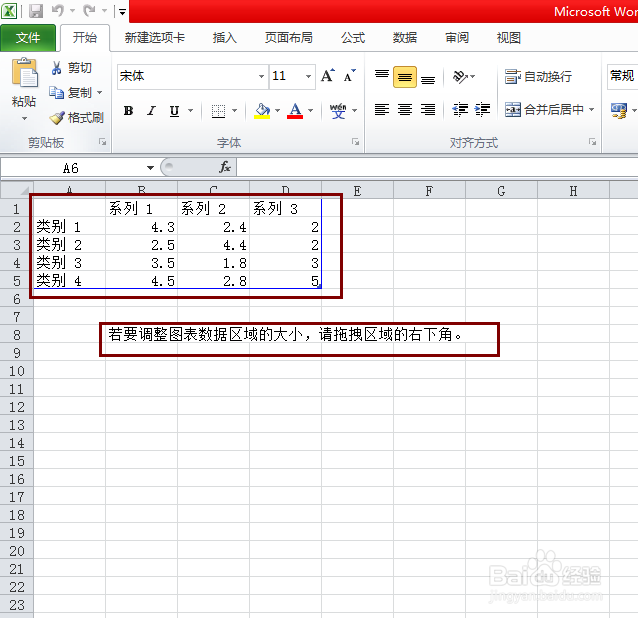Image resolution: width=638 pixels, height=618 pixels.
Task: Click the Redo arrow icon
Action: pos(89,11)
